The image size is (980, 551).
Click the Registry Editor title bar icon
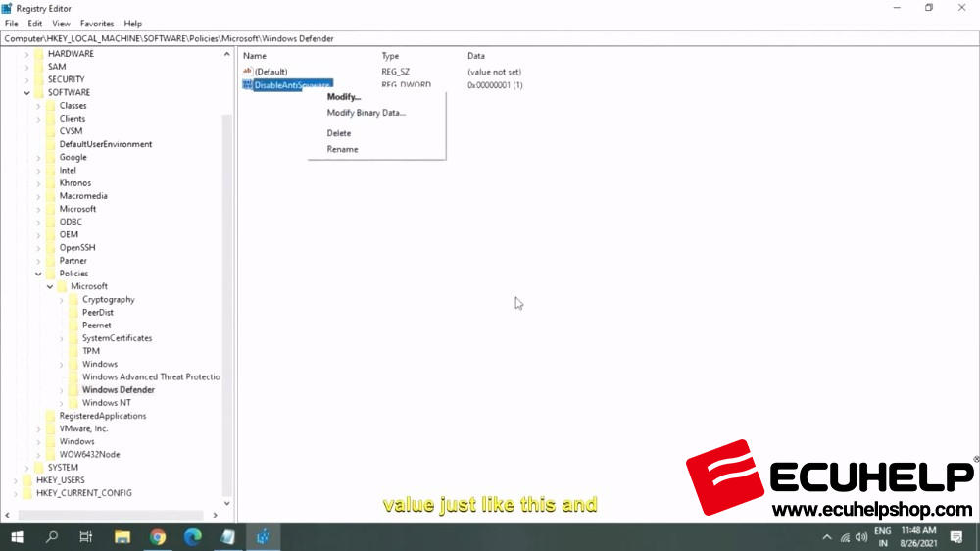(7, 8)
